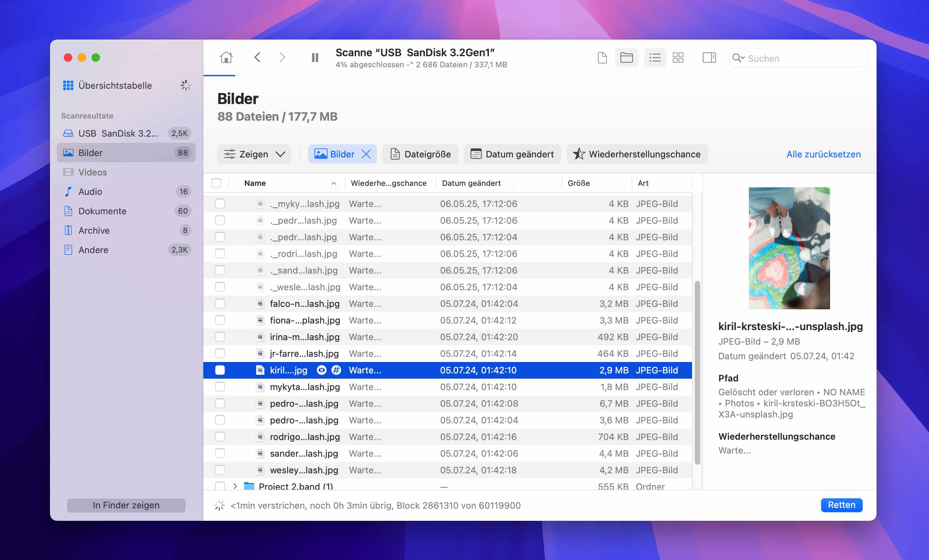Viewport: 929px width, 560px height.
Task: Open the Datum geändert filter
Action: [x=512, y=154]
